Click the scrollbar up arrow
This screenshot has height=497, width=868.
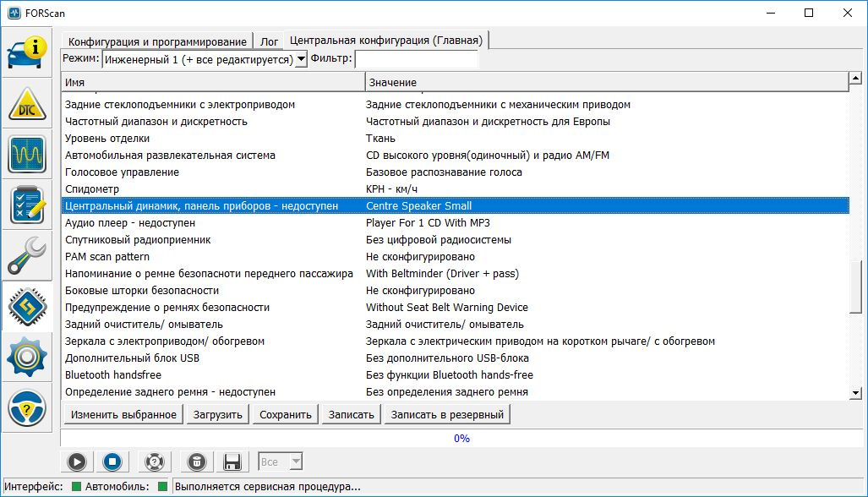(855, 78)
